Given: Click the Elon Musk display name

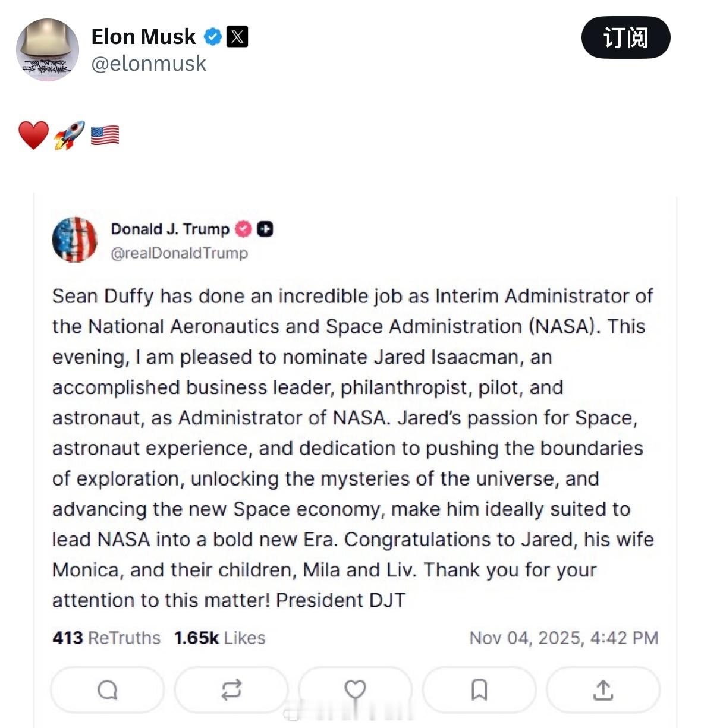Looking at the screenshot, I should tap(143, 37).
